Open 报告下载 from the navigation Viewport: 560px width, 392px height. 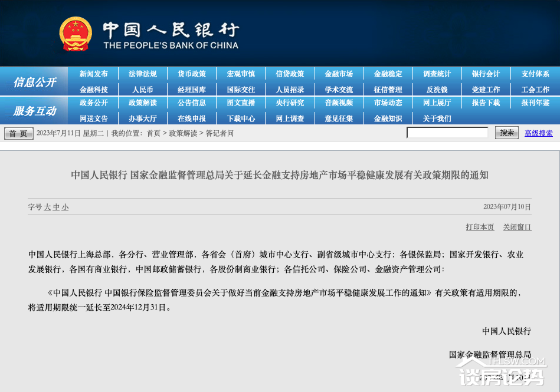click(x=486, y=103)
